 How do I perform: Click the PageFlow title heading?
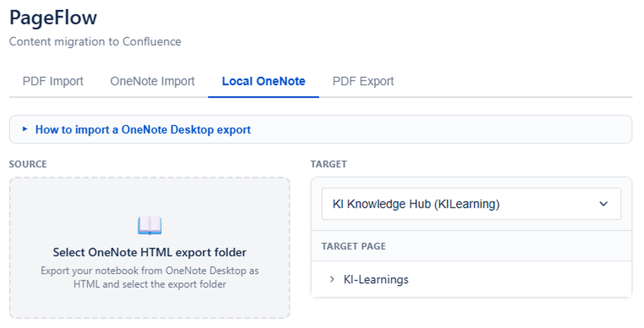(x=53, y=18)
